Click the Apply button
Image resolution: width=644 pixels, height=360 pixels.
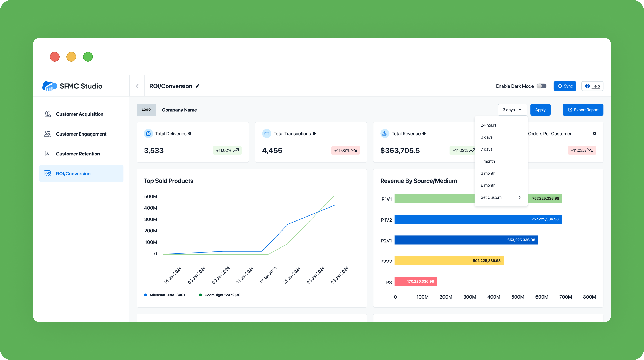(x=540, y=110)
